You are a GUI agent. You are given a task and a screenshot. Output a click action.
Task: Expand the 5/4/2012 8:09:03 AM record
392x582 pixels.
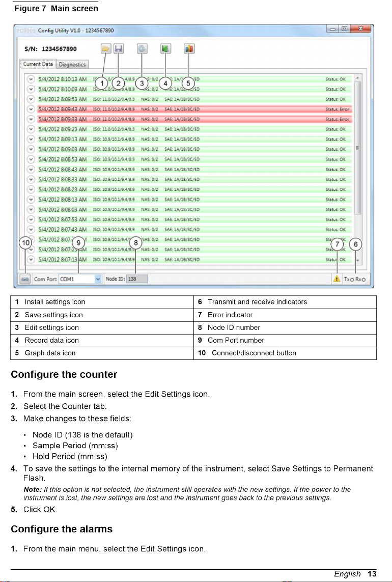[x=31, y=149]
